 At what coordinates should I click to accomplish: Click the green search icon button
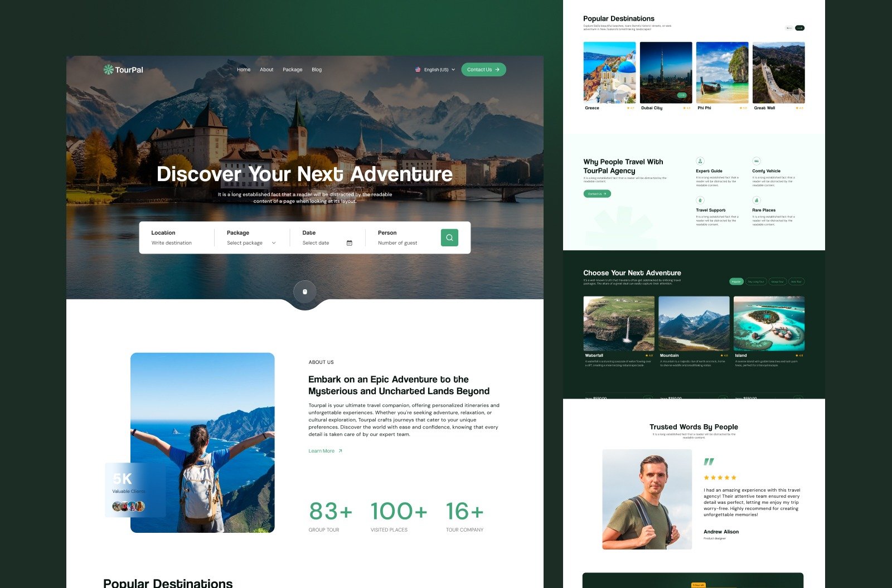tap(449, 237)
